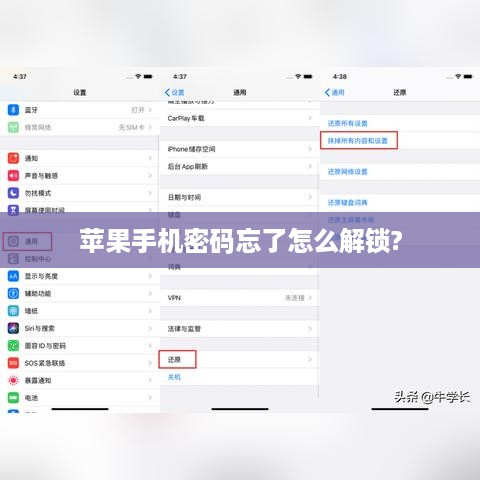Go back to 设置 from 通用 screen
Screen dimensions: 480x480
(x=174, y=92)
